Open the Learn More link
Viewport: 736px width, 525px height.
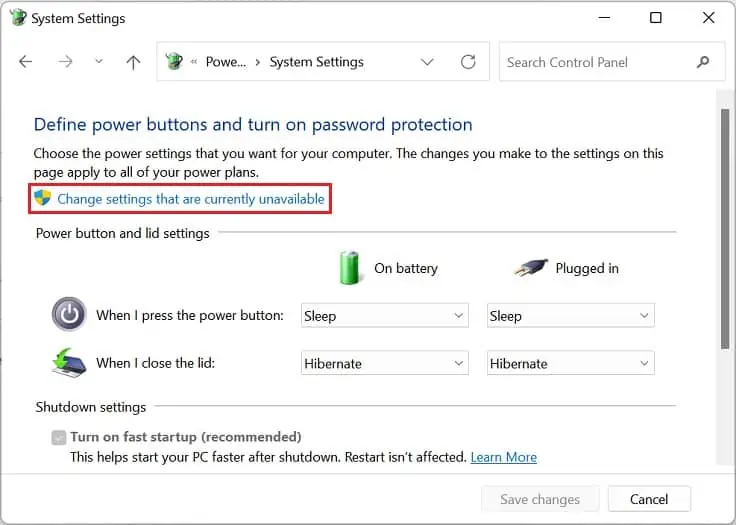504,457
